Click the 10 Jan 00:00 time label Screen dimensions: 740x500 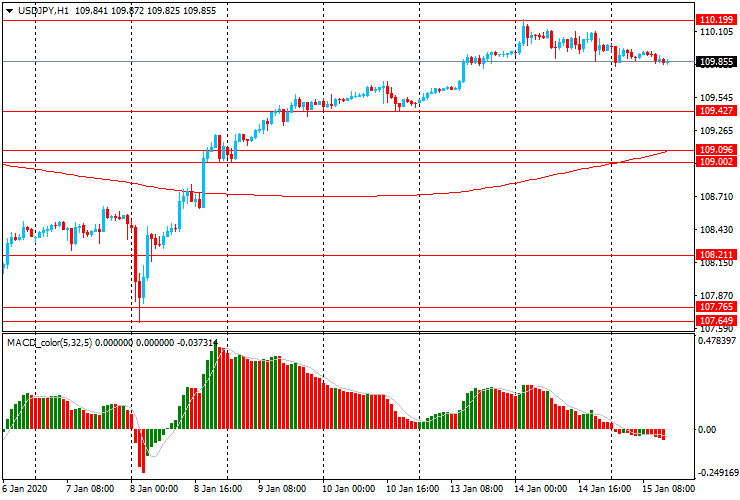pyautogui.click(x=348, y=489)
